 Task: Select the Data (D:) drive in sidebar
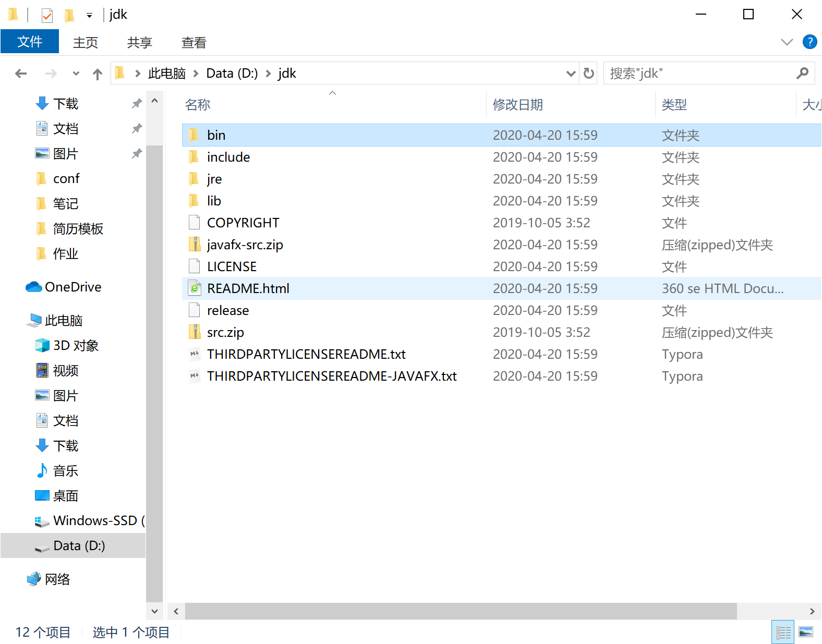tap(73, 546)
